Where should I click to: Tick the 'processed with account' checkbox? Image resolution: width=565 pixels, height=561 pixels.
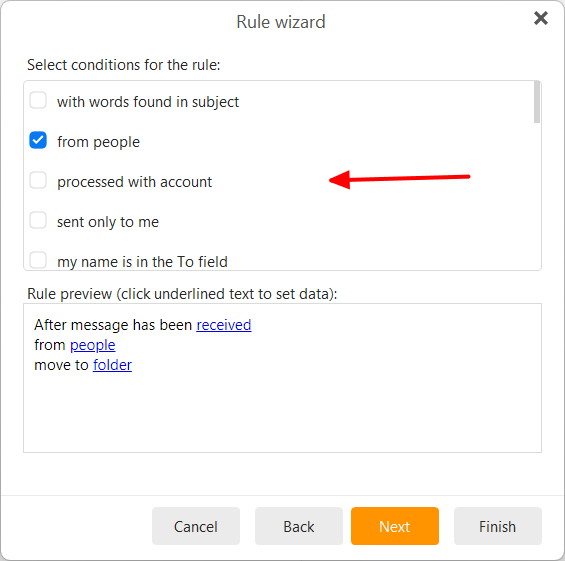(38, 181)
